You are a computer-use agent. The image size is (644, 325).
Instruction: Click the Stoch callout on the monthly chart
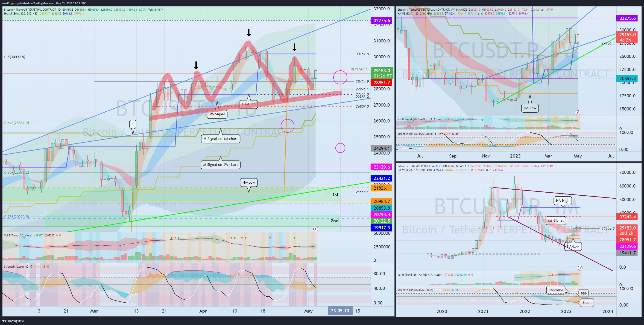click(587, 302)
